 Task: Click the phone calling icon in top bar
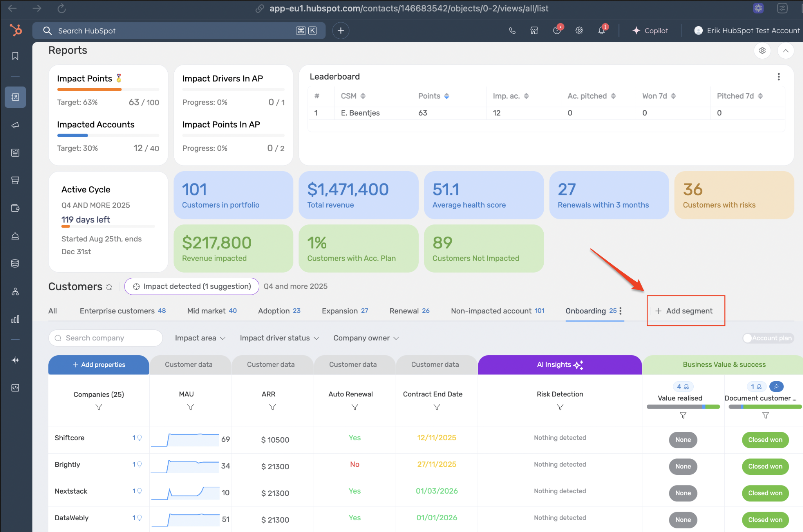512,31
